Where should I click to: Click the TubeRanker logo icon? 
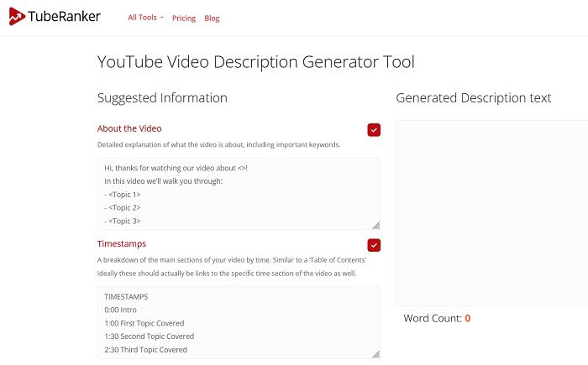(17, 17)
